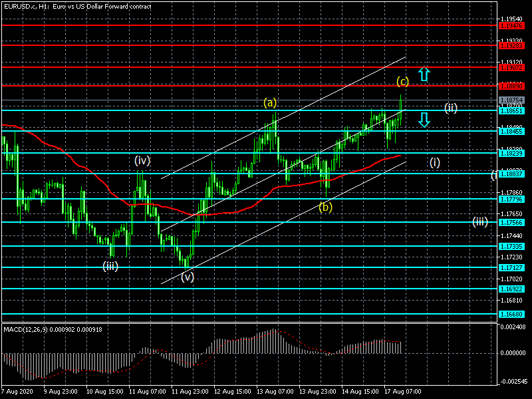Click the cyan 1.18455 level tag

511,131
